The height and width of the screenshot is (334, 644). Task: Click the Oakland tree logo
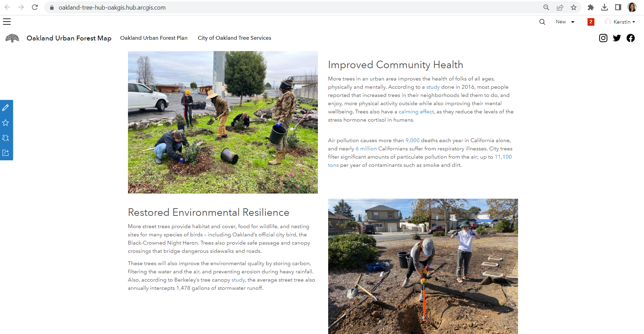point(12,38)
